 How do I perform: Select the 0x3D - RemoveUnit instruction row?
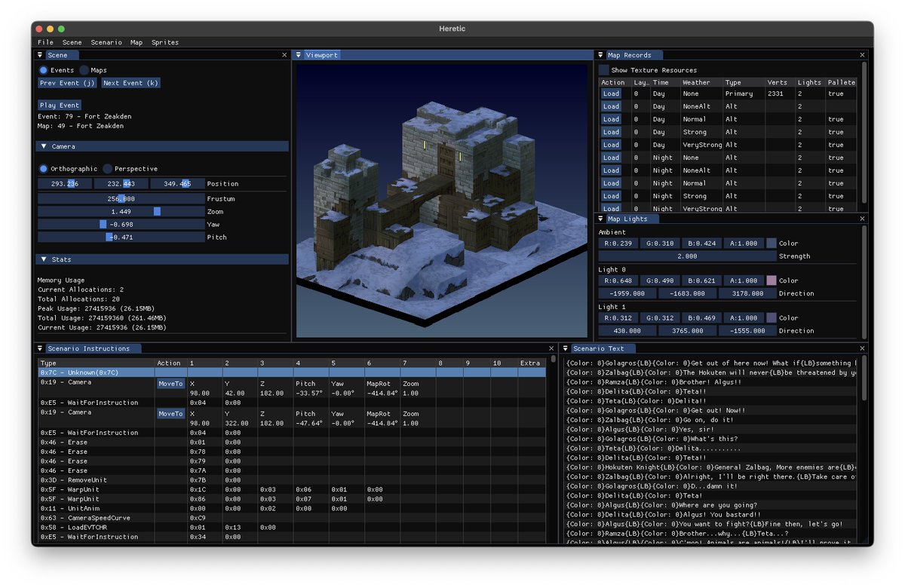[292, 480]
